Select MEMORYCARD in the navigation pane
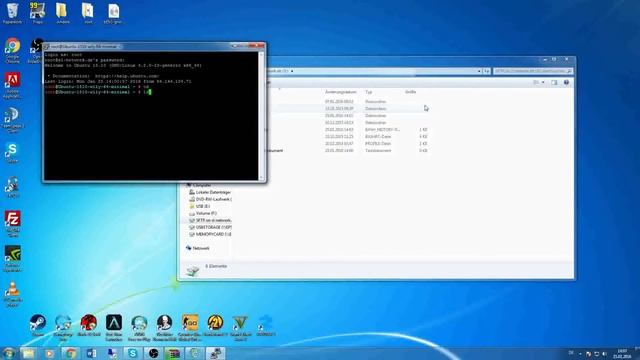This screenshot has height=360, width=640. click(x=210, y=234)
